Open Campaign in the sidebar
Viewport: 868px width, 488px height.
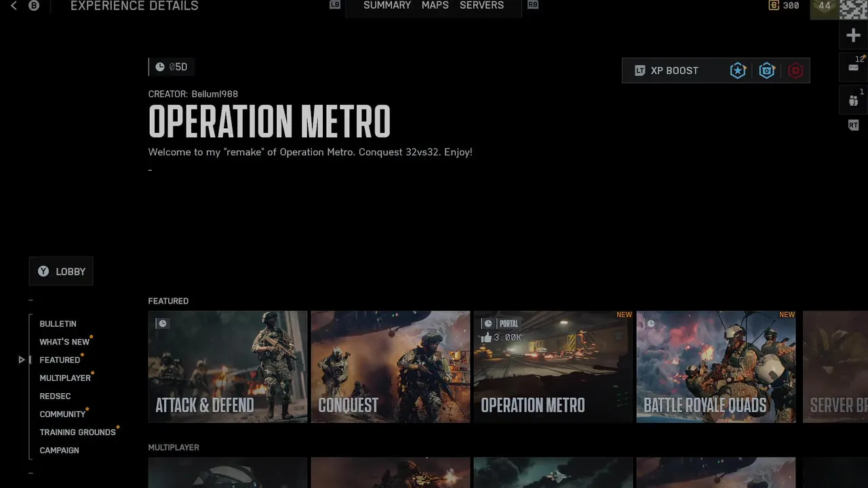tap(59, 450)
